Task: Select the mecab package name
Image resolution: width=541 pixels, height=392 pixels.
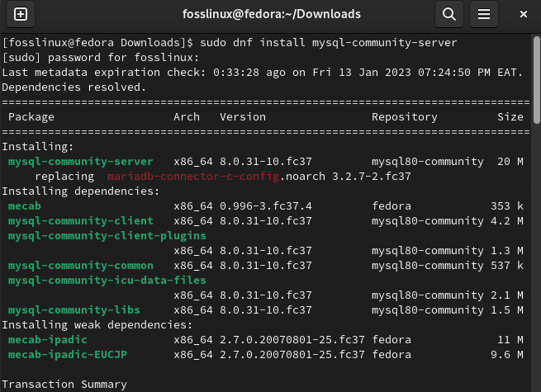Action: click(25, 206)
